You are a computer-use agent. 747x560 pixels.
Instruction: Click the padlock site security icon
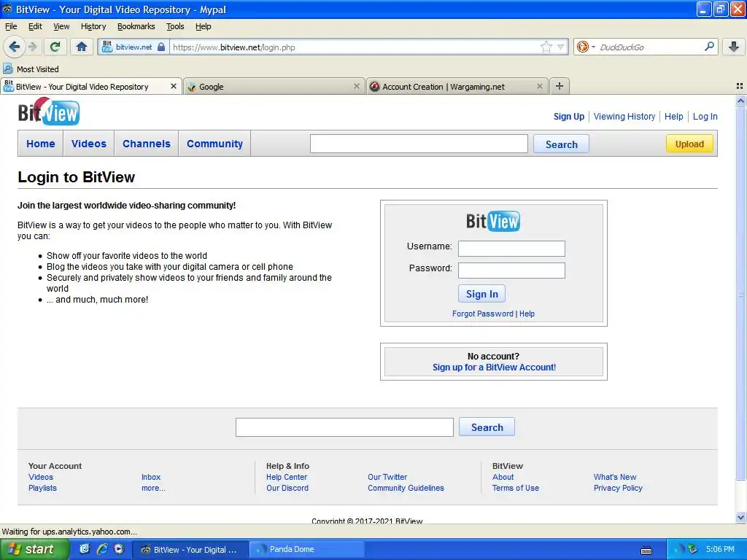pyautogui.click(x=161, y=47)
